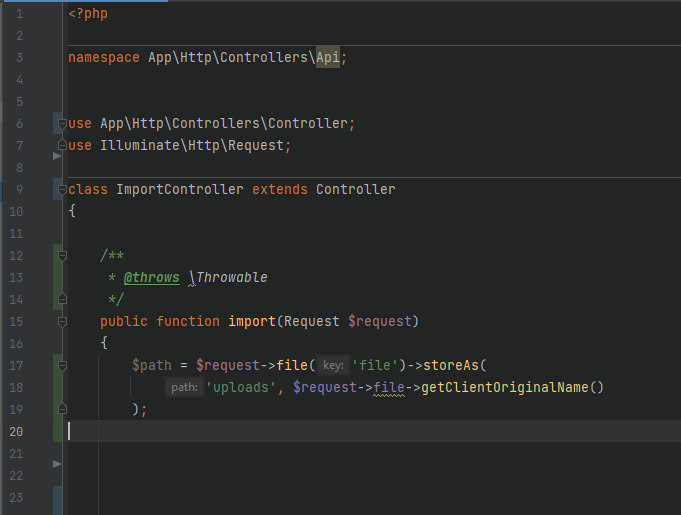
Task: Click the closing fold marker on line 19
Action: [x=62, y=409]
